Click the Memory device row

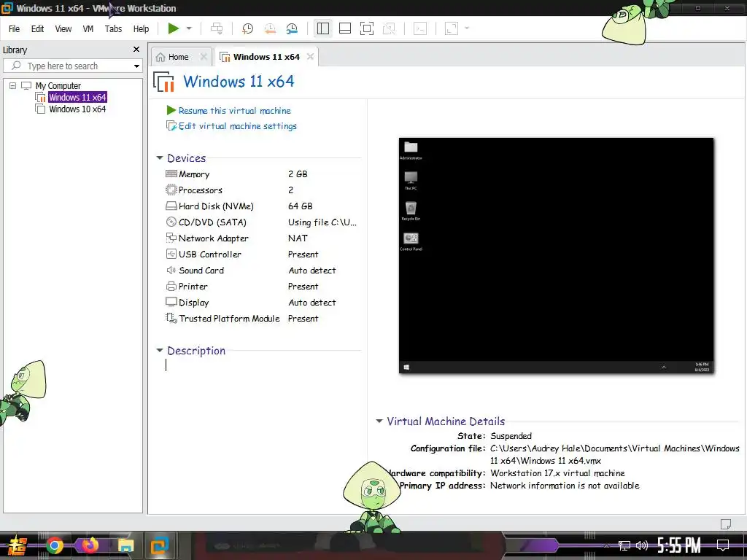pyautogui.click(x=261, y=174)
